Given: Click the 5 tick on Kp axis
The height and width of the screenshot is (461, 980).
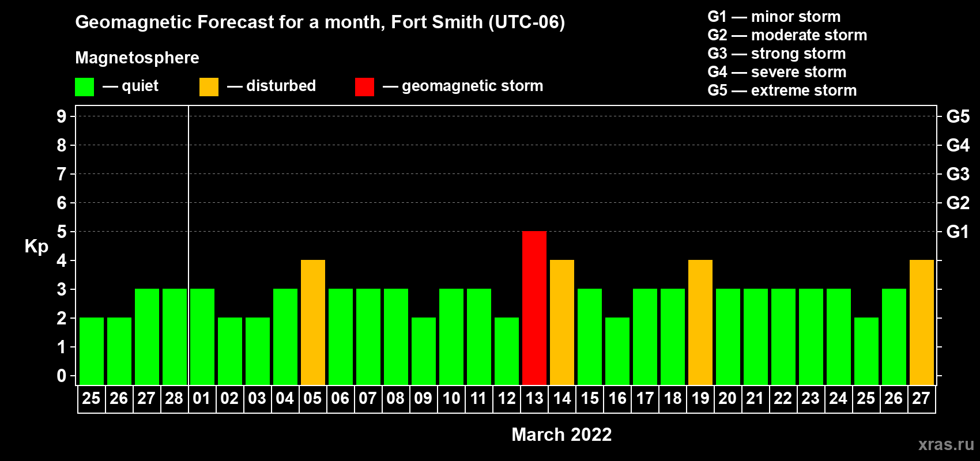Looking at the screenshot, I should tap(62, 232).
